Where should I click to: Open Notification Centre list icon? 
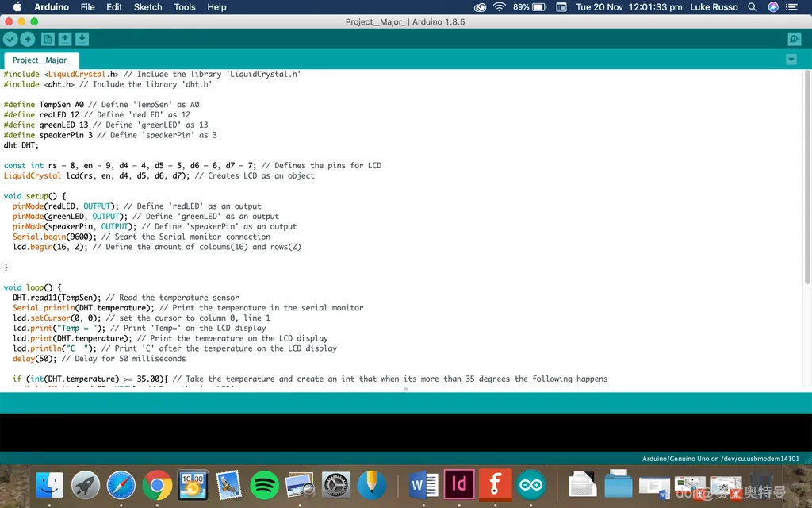pos(791,6)
